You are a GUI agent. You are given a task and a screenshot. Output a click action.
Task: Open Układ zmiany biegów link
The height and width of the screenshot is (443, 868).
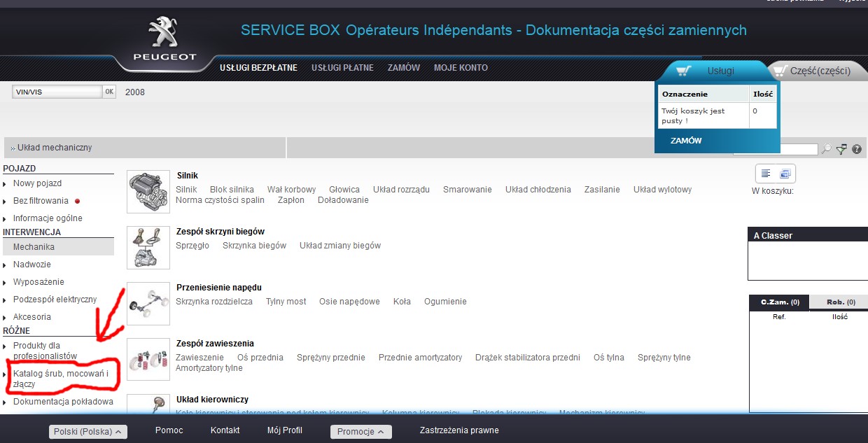tap(340, 246)
